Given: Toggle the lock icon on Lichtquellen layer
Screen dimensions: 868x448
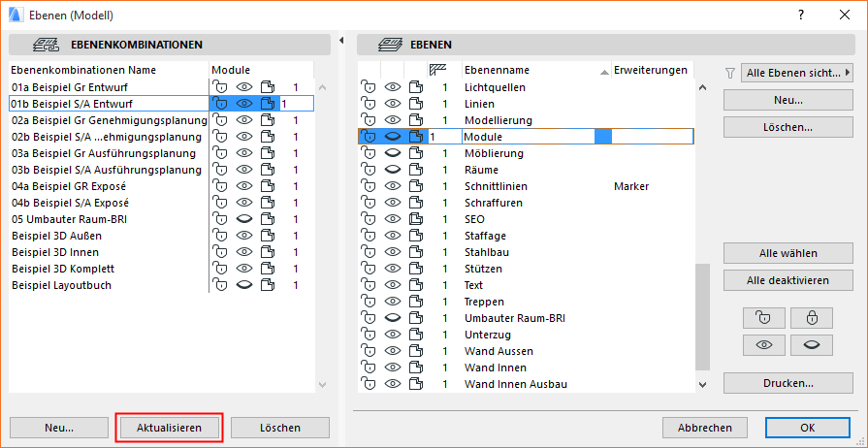Looking at the screenshot, I should coord(369,87).
